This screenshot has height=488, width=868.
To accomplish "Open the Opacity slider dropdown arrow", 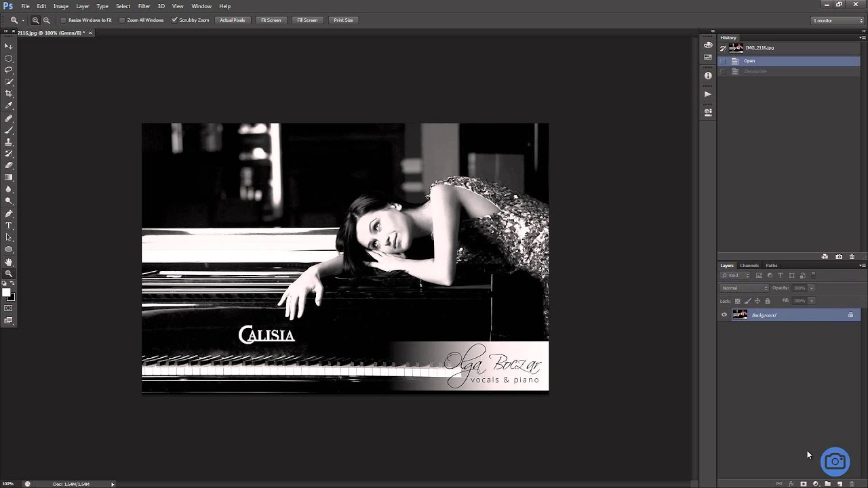I will point(812,288).
